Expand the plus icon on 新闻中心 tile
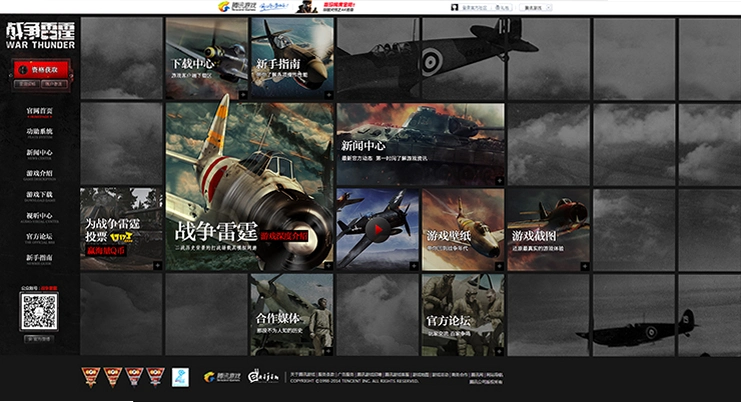741x402 pixels. [500, 180]
